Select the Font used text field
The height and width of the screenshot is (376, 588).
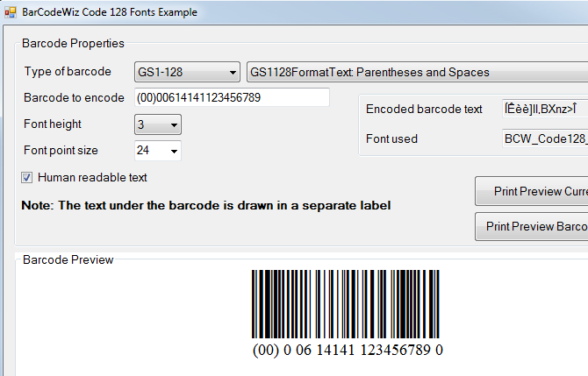click(545, 139)
